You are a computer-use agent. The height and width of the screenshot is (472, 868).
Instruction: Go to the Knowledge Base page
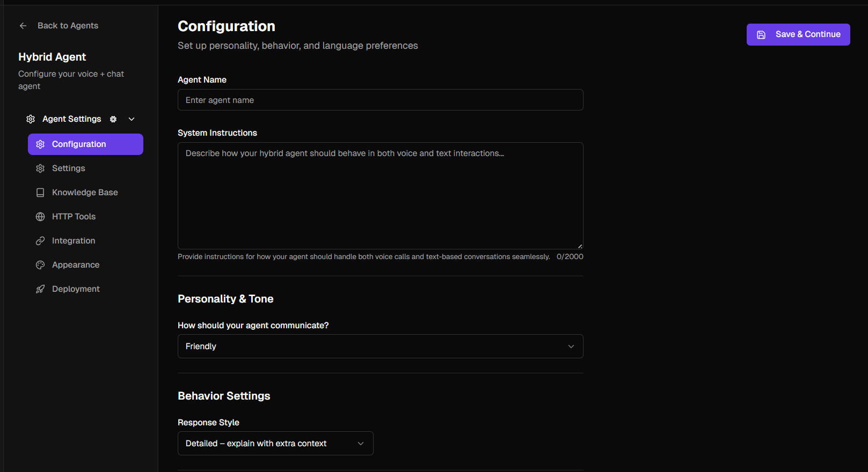point(85,193)
